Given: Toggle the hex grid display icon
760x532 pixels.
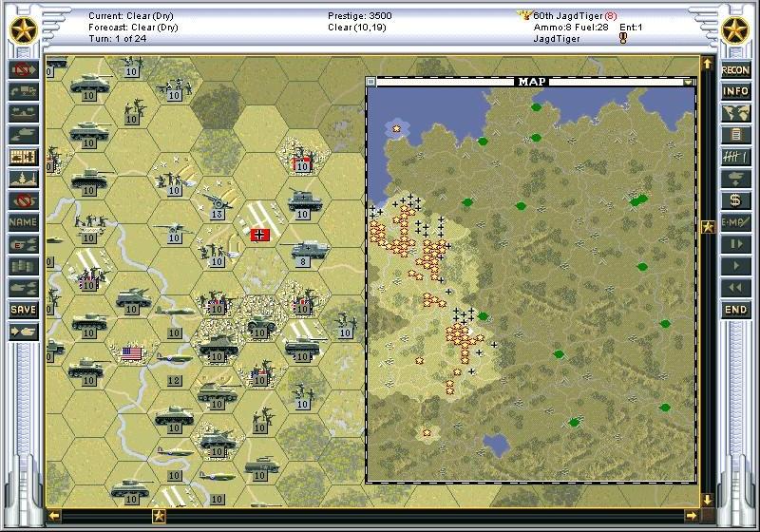Looking at the screenshot, I should point(24,157).
